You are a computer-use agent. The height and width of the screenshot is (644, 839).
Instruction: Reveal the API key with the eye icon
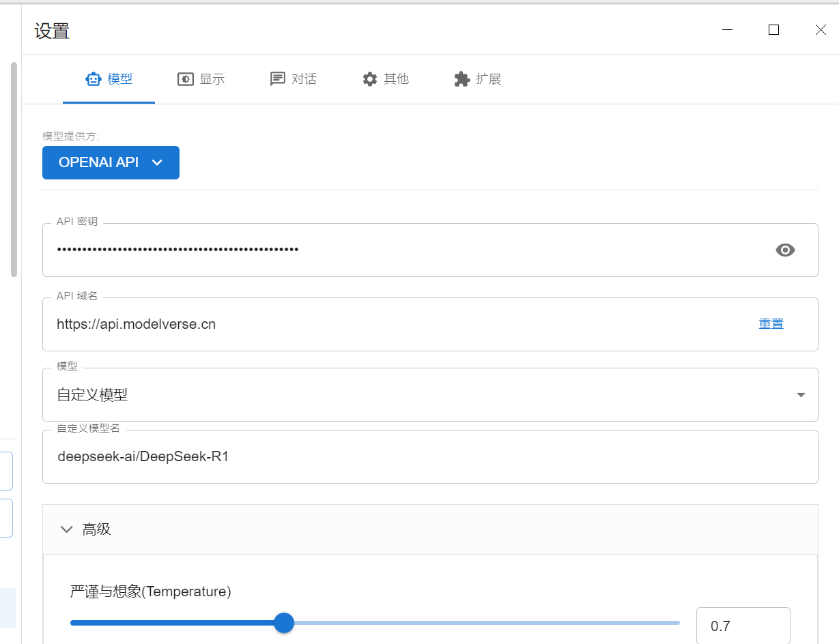click(x=785, y=250)
